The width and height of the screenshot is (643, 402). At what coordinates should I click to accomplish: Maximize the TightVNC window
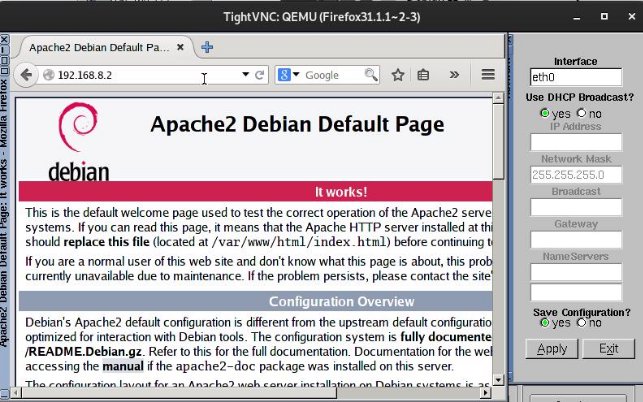(x=604, y=16)
